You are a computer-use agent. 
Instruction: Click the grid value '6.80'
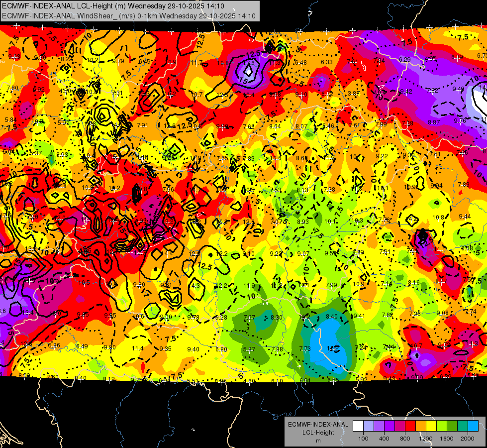pos(221,349)
